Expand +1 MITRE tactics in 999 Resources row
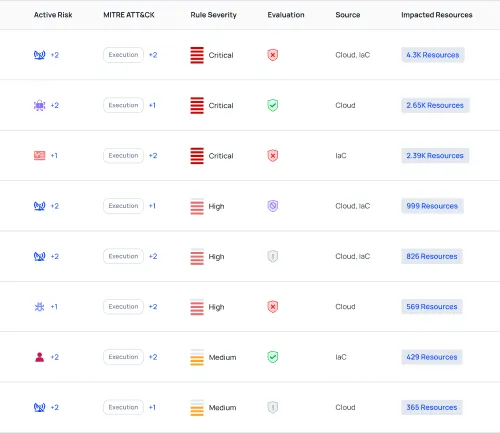This screenshot has width=500, height=433. [152, 206]
